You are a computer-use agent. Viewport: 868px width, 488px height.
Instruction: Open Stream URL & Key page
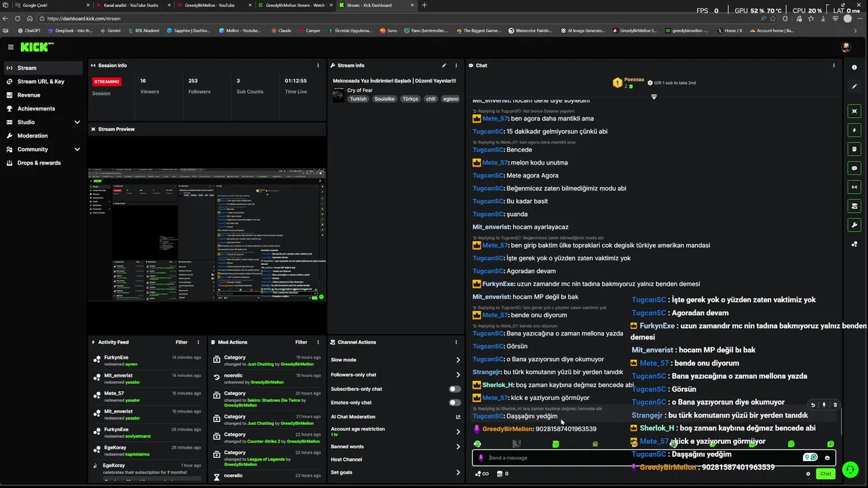[x=43, y=81]
